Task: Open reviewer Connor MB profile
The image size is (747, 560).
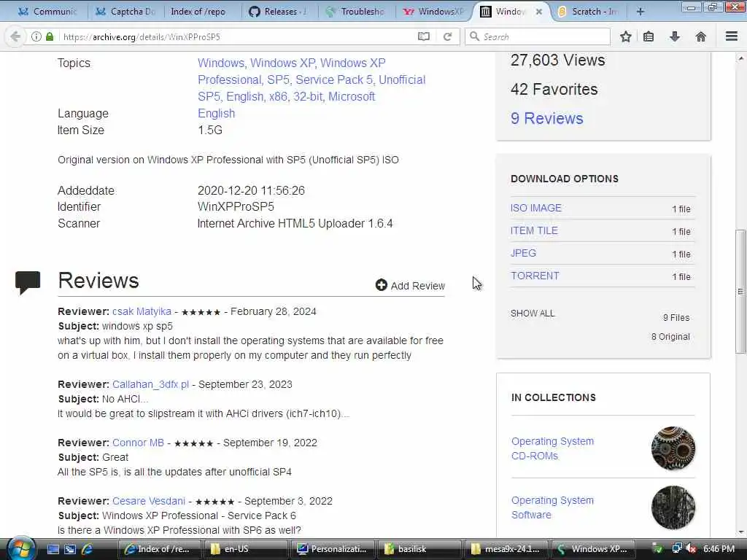Action: (138, 443)
